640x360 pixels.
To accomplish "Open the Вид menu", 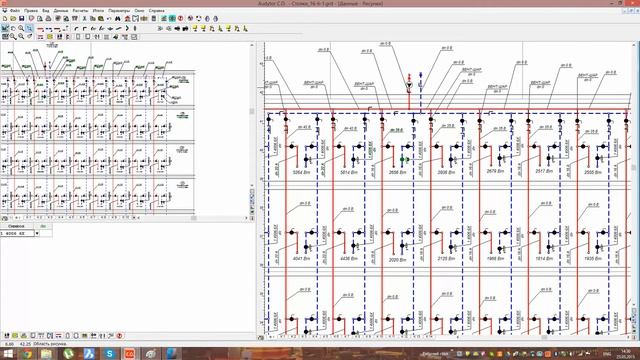I will (46, 11).
